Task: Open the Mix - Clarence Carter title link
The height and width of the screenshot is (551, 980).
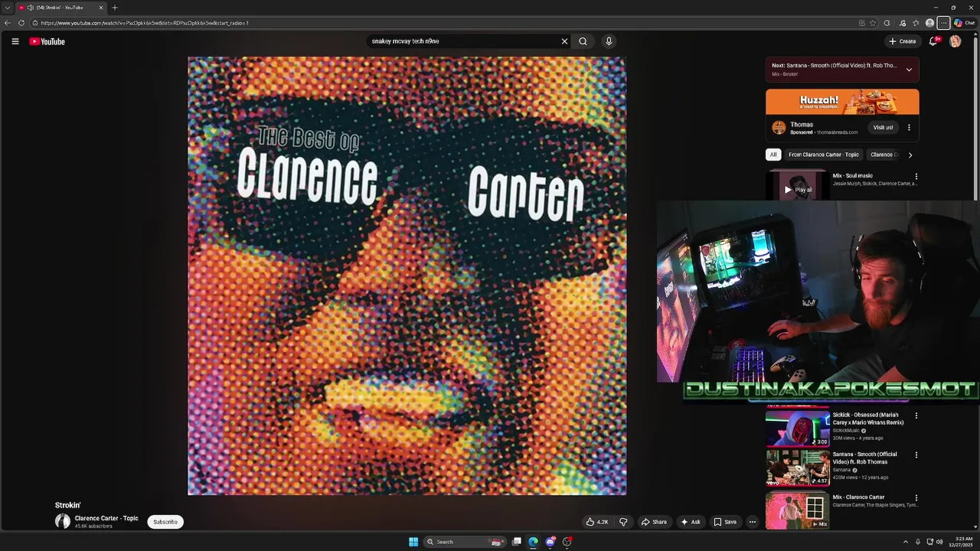Action: [x=858, y=497]
